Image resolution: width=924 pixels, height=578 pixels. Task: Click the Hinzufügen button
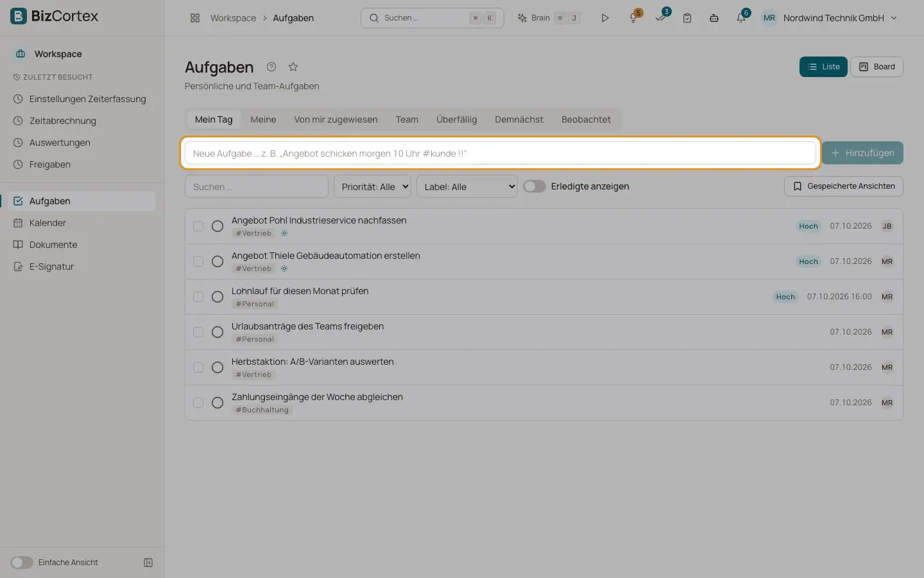[862, 153]
